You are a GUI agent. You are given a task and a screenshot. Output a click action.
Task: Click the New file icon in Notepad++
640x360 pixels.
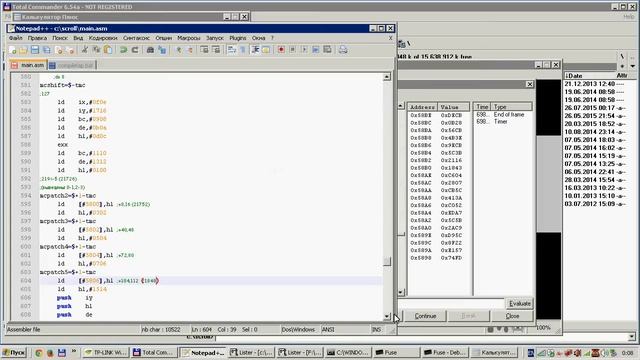coord(13,50)
